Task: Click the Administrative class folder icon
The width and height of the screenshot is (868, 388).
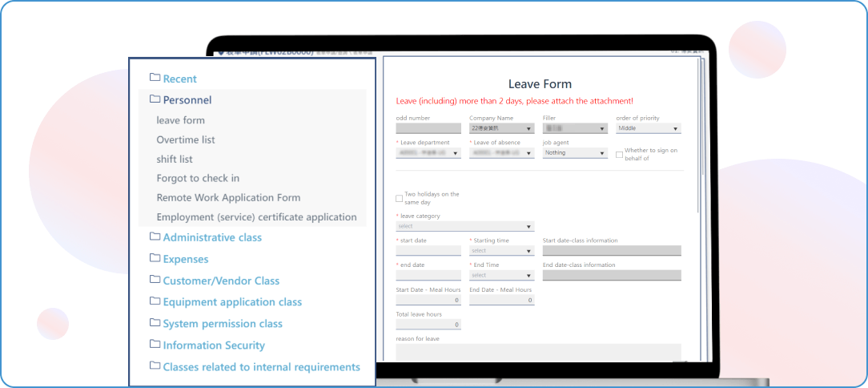Action: 155,236
